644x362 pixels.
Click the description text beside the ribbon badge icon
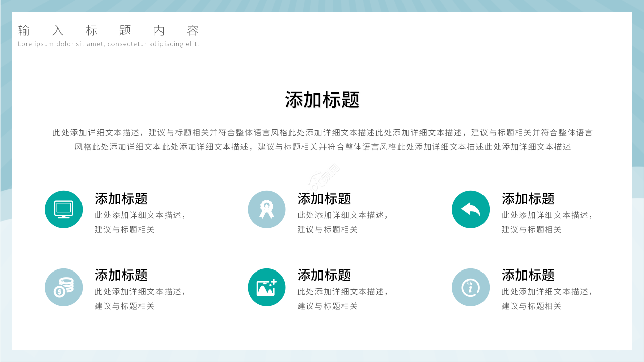[x=343, y=222]
